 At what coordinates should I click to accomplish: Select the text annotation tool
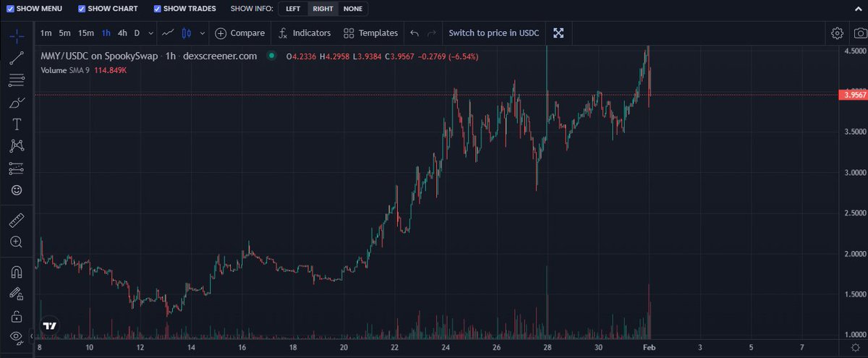(x=16, y=124)
